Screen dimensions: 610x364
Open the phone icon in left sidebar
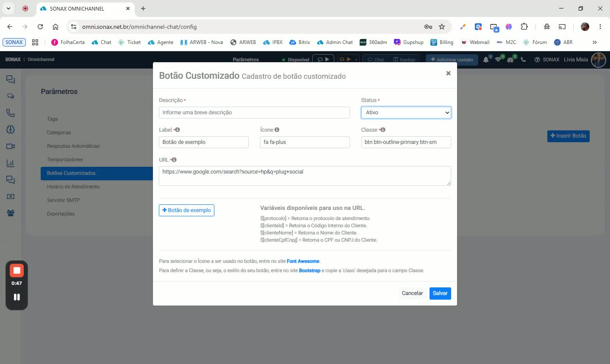pyautogui.click(x=11, y=113)
